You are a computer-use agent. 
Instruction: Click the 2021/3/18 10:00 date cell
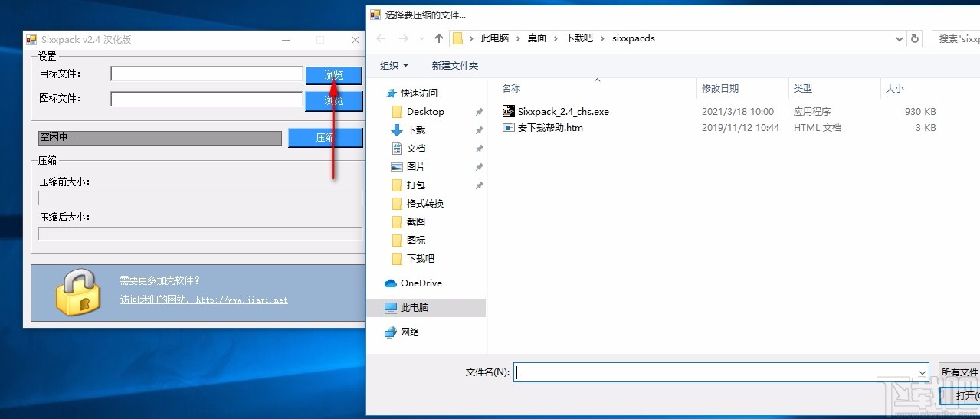point(738,111)
